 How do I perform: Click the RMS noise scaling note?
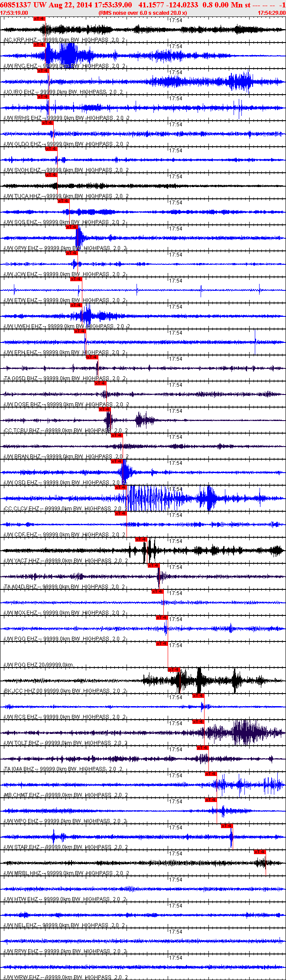click(x=143, y=13)
